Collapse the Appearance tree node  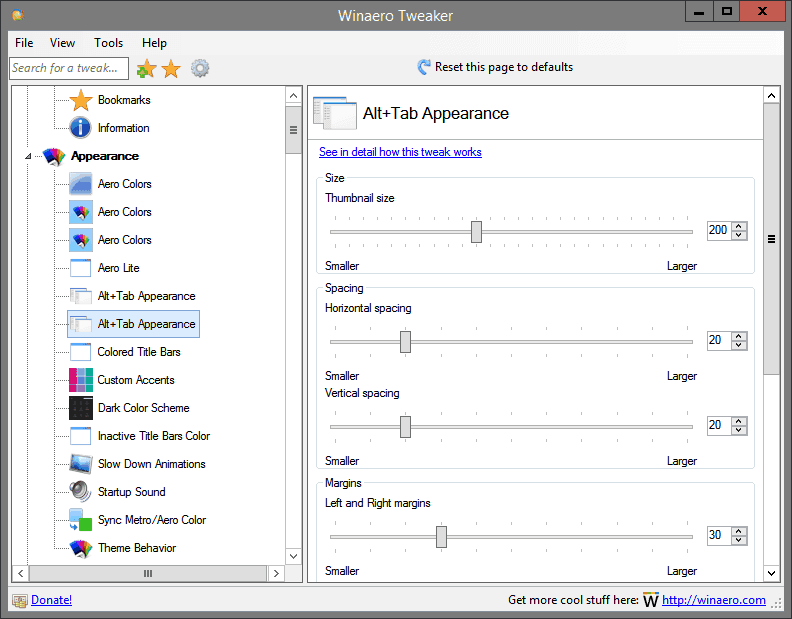pos(28,156)
